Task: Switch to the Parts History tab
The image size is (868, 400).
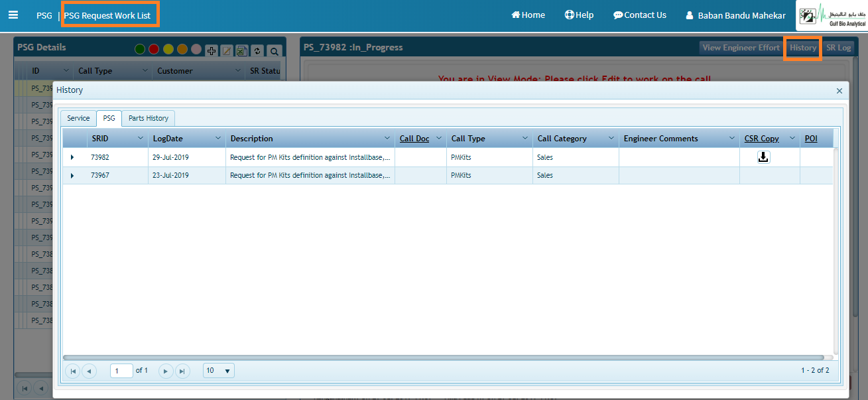Action: [149, 118]
